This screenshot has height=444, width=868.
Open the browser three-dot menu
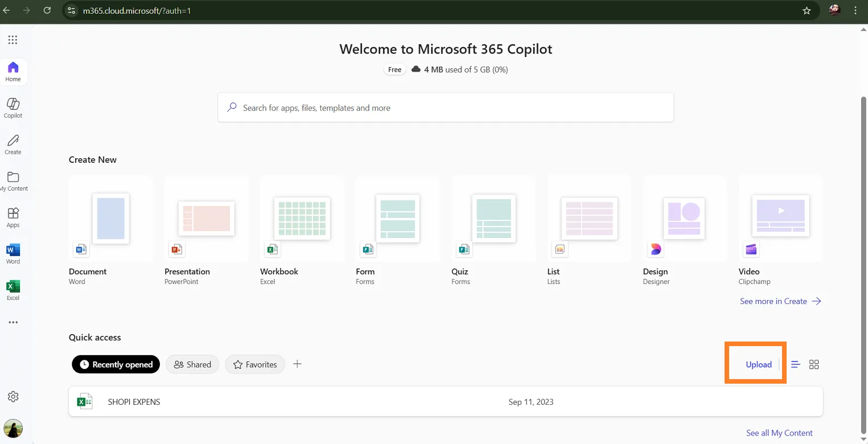tap(855, 10)
